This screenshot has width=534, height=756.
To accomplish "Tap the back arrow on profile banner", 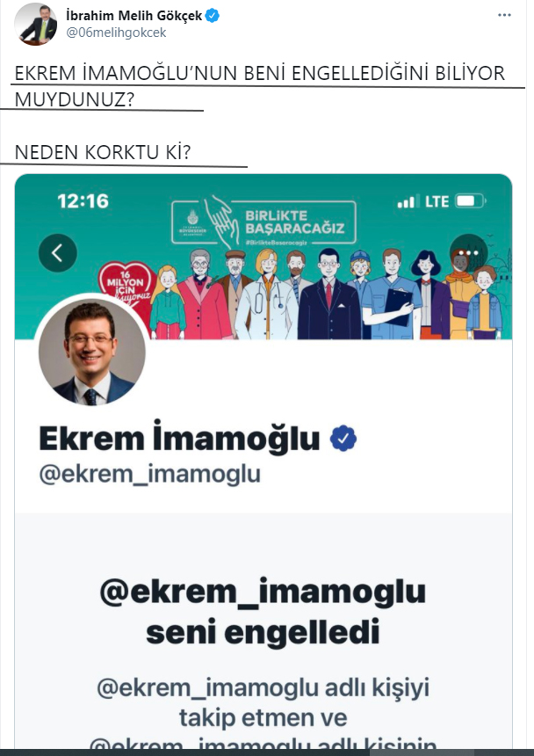I will [58, 253].
